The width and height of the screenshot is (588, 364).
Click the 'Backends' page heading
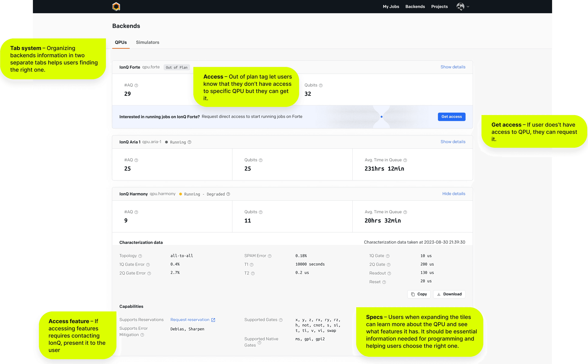tap(126, 26)
